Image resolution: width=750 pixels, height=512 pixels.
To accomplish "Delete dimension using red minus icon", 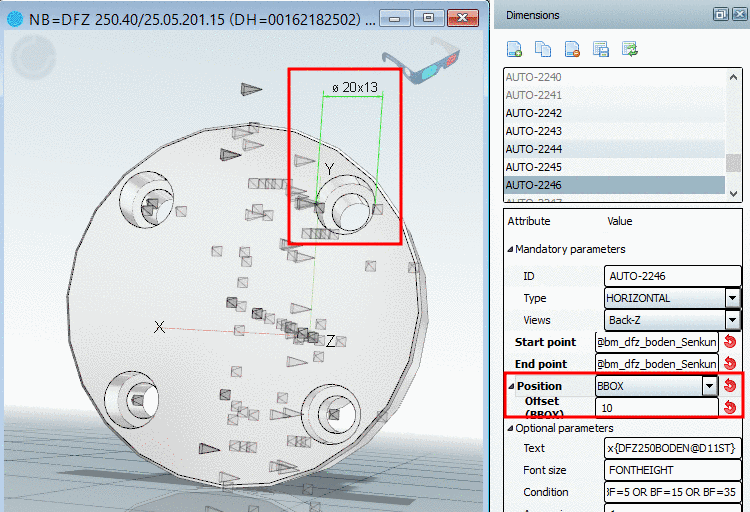I will click(572, 49).
